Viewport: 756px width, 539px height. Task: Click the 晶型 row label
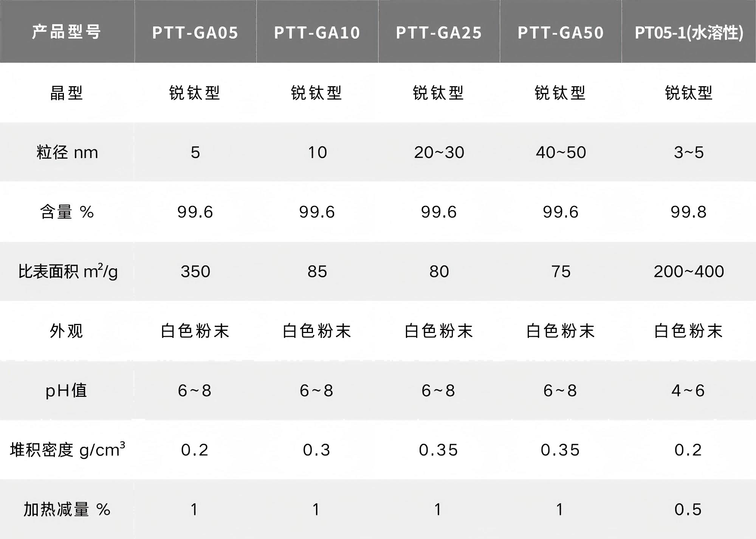(67, 93)
